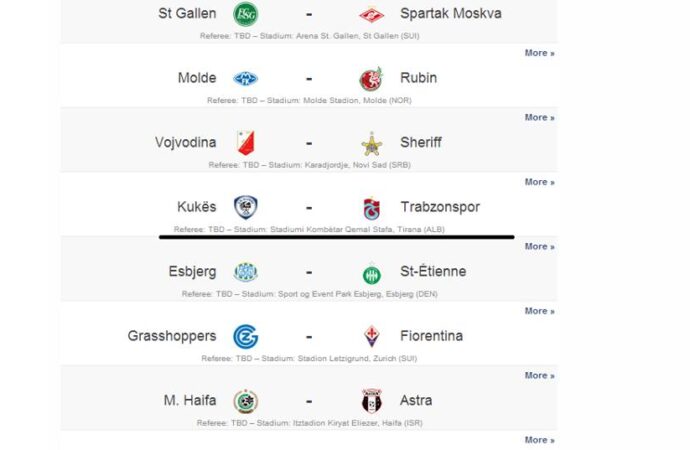Select the Astra team crest
The width and height of the screenshot is (690, 450).
[x=372, y=401]
